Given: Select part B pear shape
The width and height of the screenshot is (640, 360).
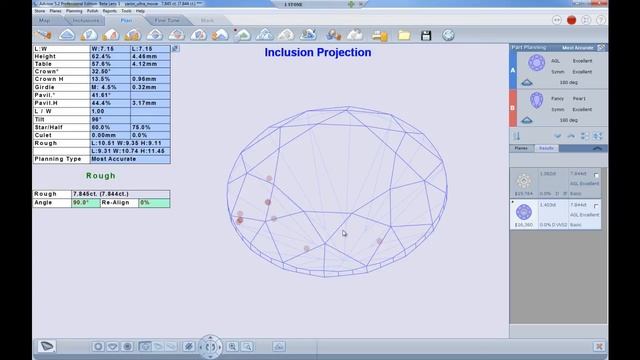Looking at the screenshot, I should [x=536, y=100].
